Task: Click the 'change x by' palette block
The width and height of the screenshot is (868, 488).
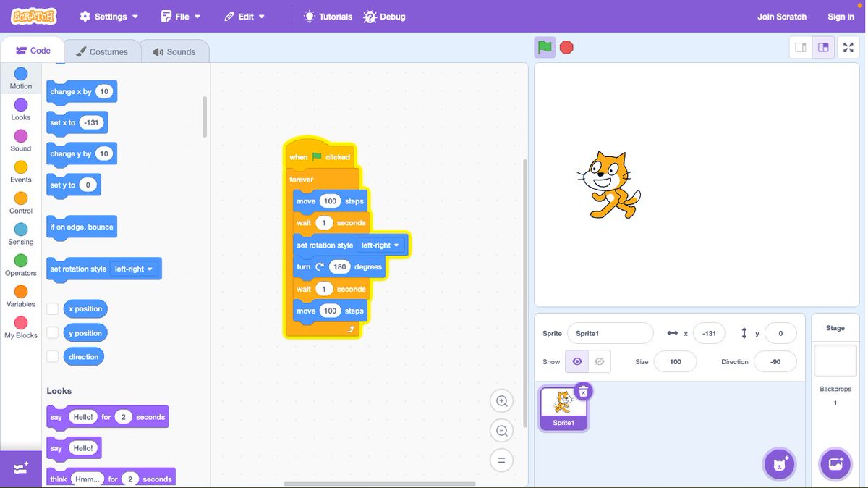Action: (82, 91)
